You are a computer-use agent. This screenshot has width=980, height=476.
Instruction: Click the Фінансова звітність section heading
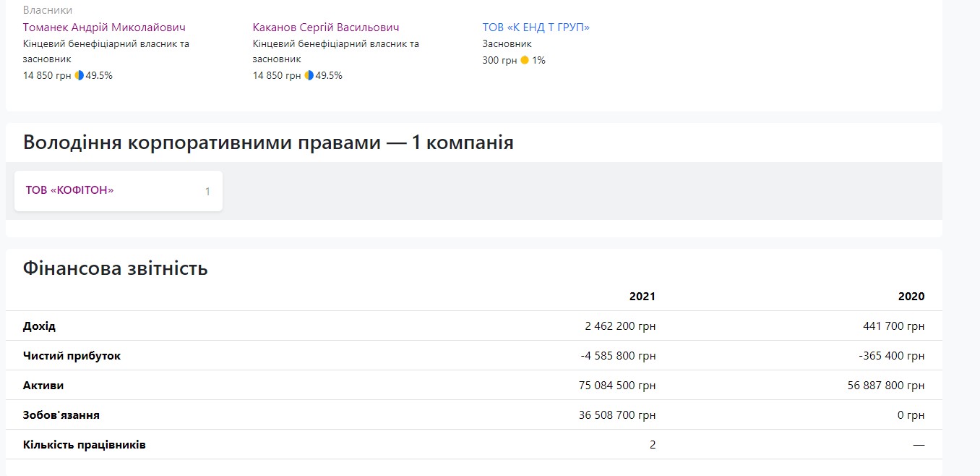[x=116, y=269]
